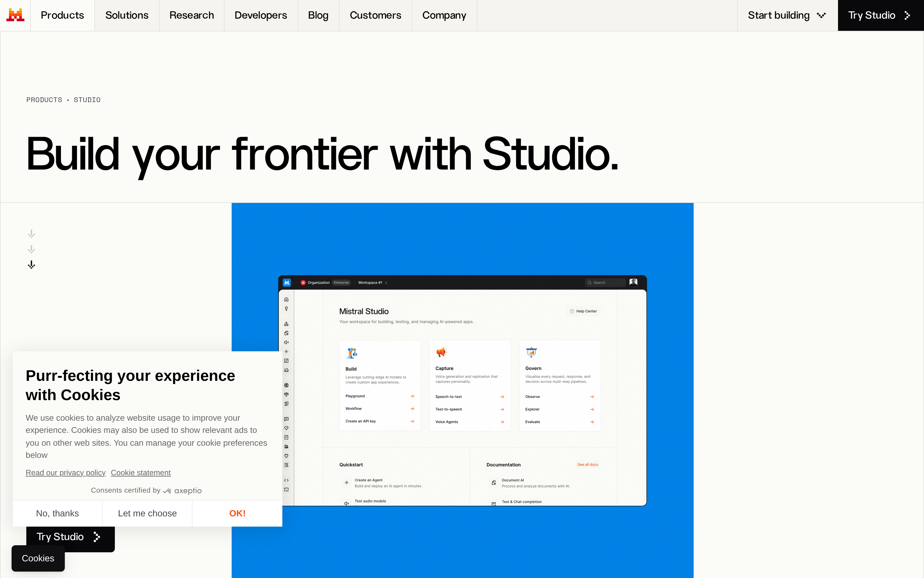Click the axeptio certification link
This screenshot has width=924, height=578.
(x=182, y=490)
